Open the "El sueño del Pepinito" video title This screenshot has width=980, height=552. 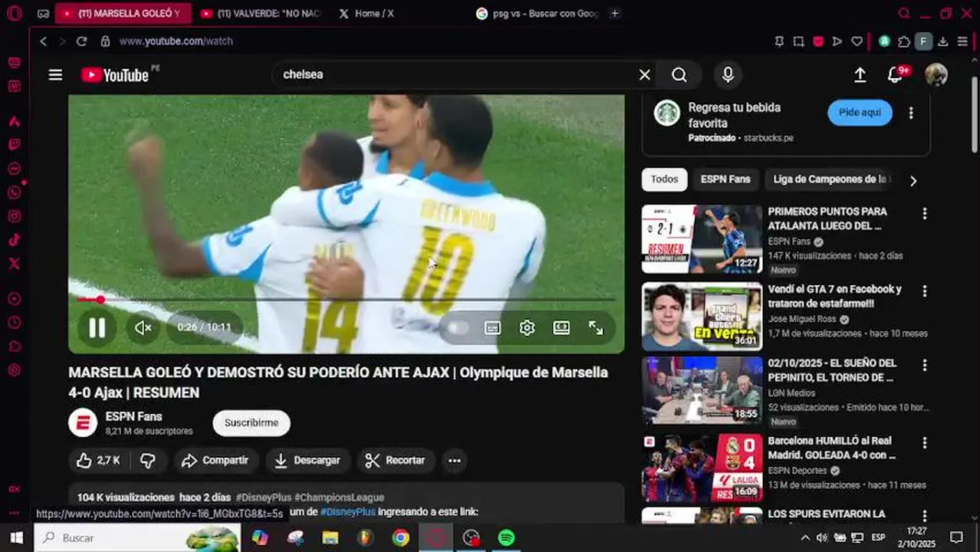[x=833, y=370]
